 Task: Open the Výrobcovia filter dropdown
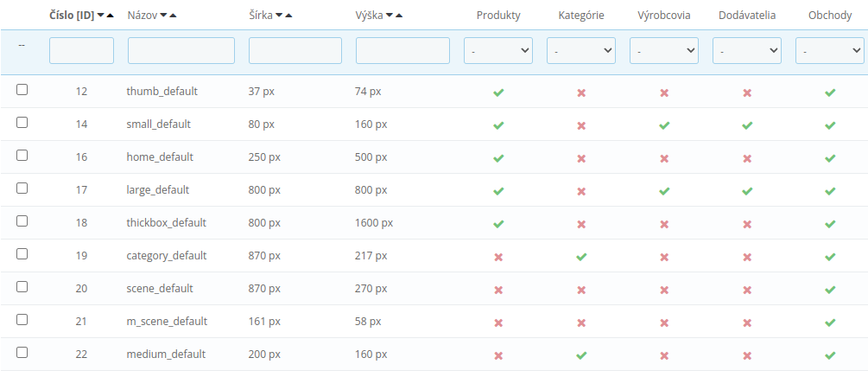tap(664, 51)
